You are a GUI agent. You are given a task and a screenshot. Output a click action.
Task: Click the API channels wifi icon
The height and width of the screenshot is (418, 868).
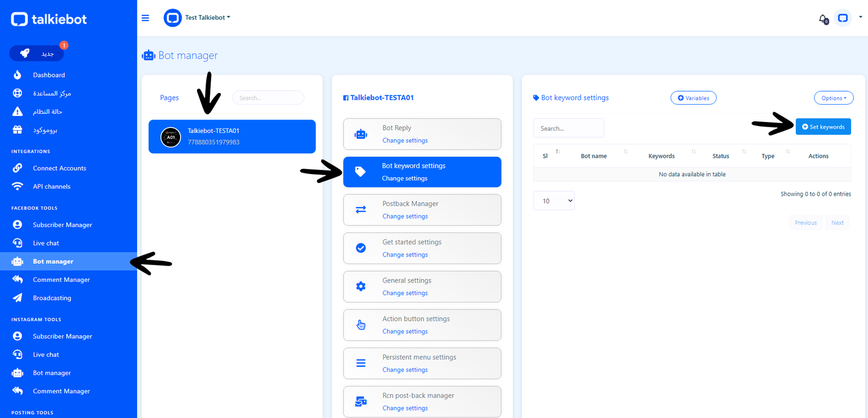point(17,187)
